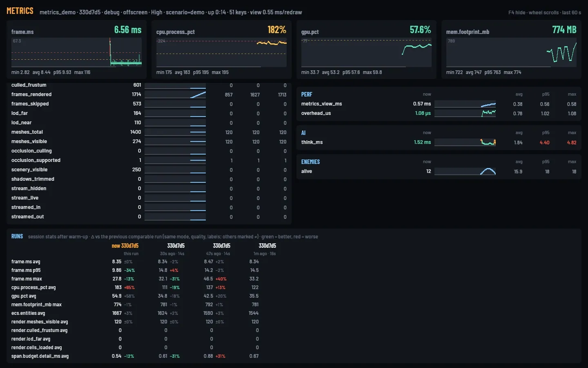
Task: Click the 57.6% gpu value
Action: pyautogui.click(x=420, y=30)
